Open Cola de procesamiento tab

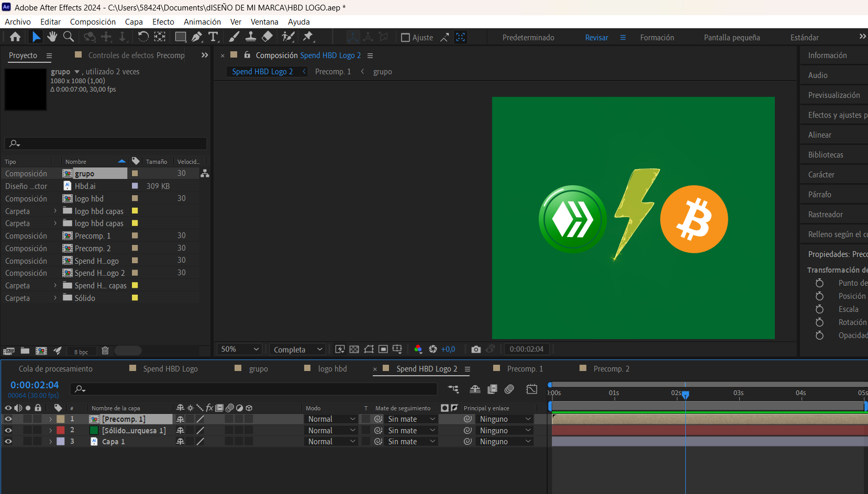tap(55, 369)
